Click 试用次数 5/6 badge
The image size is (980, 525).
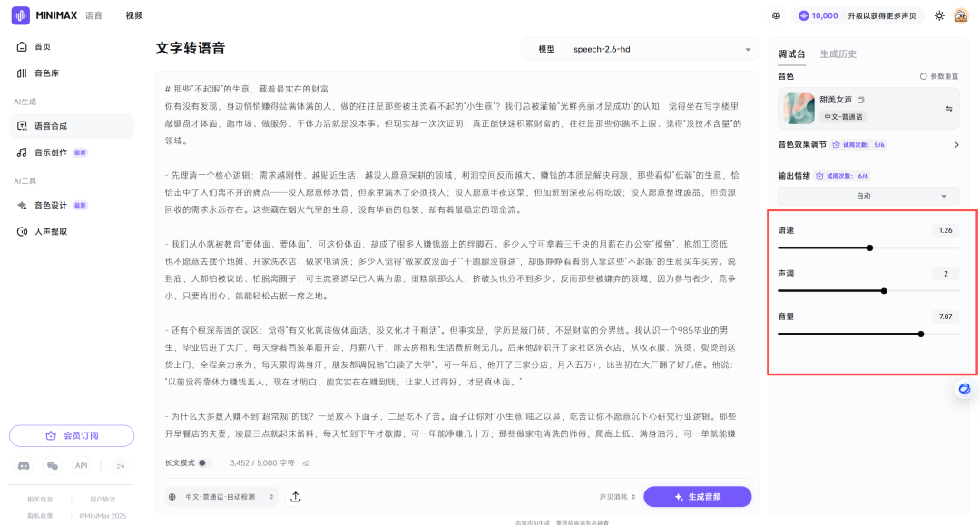coord(858,145)
